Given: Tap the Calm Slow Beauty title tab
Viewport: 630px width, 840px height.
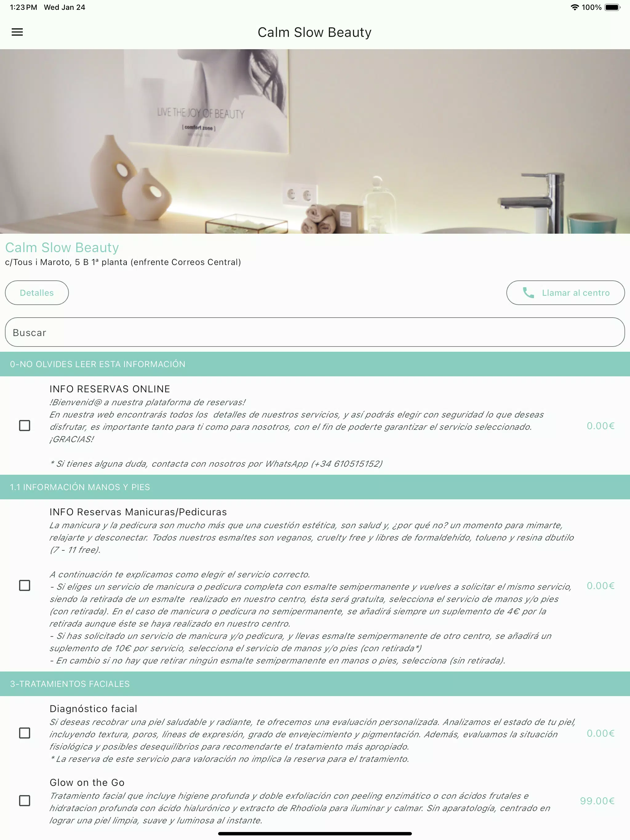Looking at the screenshot, I should point(315,32).
